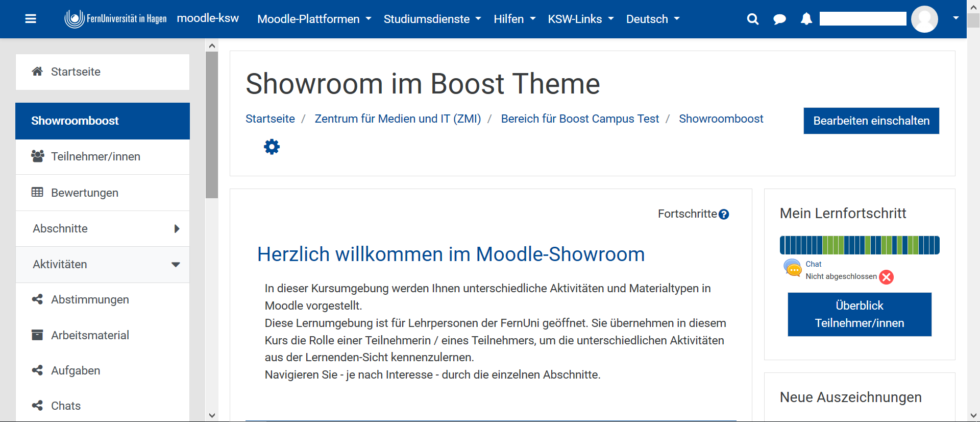This screenshot has height=422, width=980.
Task: Click the Überblick Teilnehmer/innen button
Action: point(860,314)
